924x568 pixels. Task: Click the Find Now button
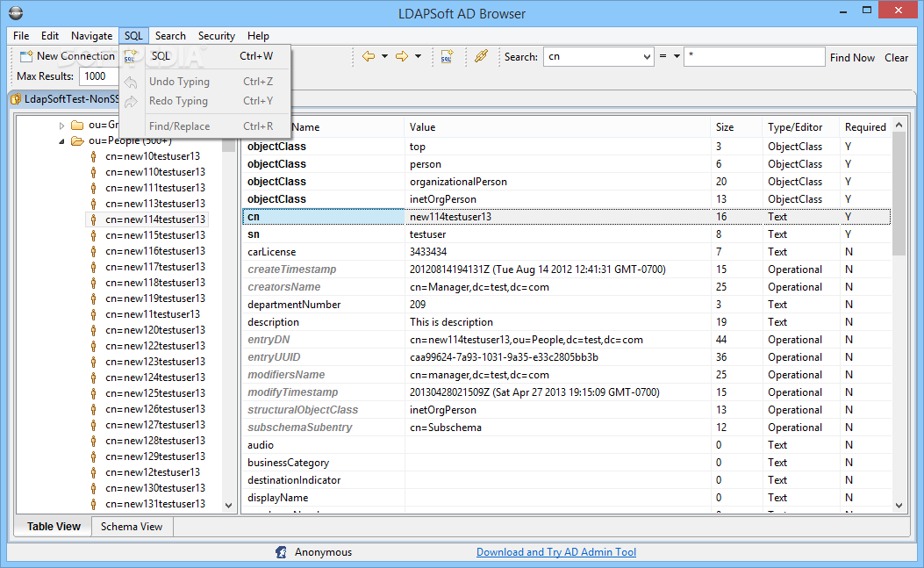pyautogui.click(x=852, y=58)
